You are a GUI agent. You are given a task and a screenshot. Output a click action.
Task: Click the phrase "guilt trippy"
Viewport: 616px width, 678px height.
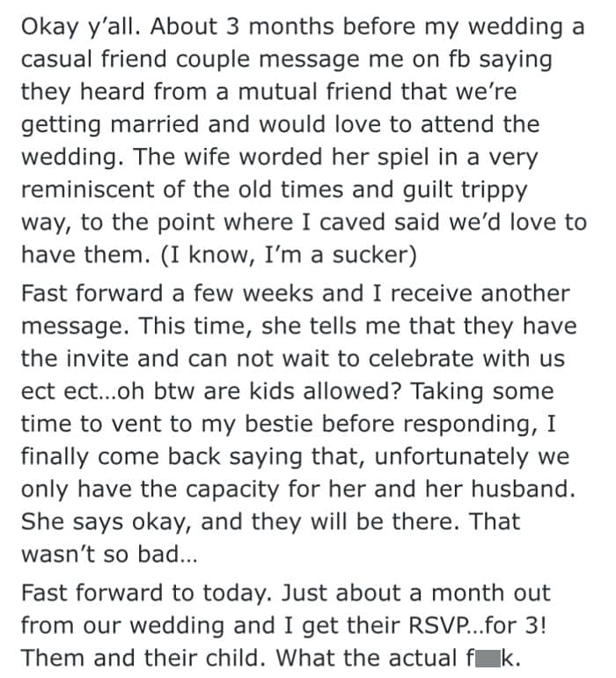466,190
